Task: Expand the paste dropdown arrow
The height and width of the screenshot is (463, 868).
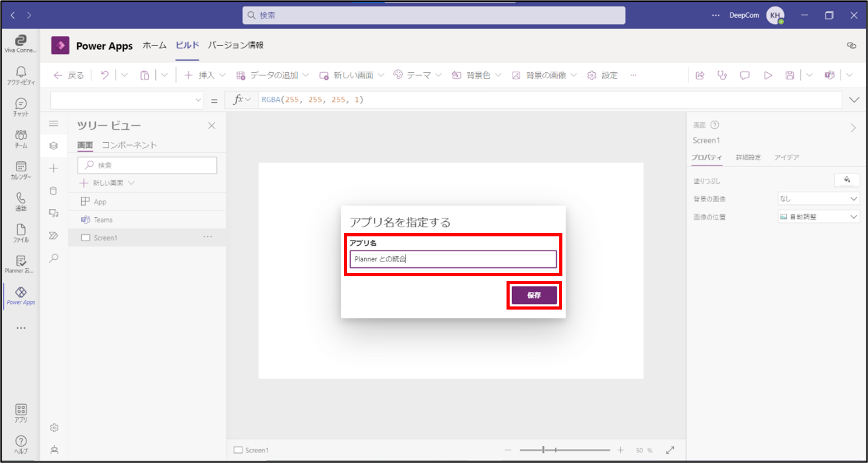Action: pyautogui.click(x=165, y=75)
